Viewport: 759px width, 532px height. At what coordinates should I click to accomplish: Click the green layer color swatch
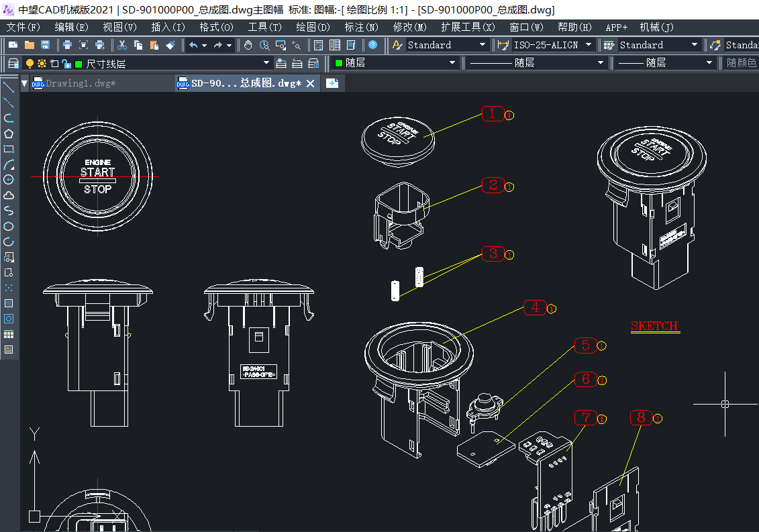[x=79, y=64]
